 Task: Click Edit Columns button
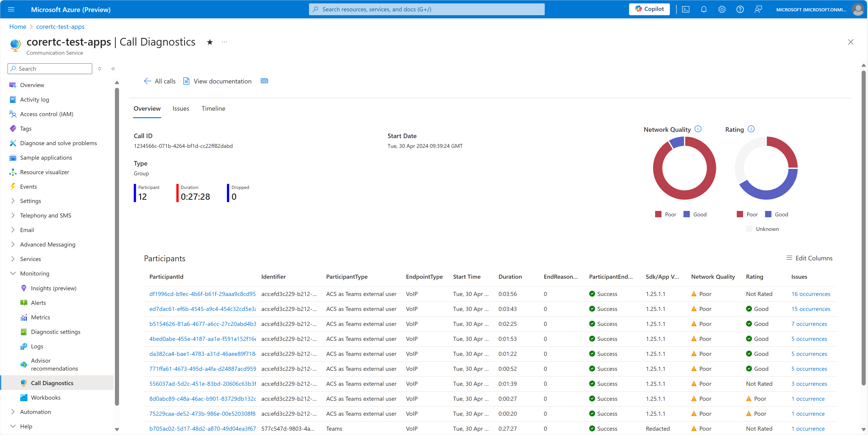click(x=809, y=258)
